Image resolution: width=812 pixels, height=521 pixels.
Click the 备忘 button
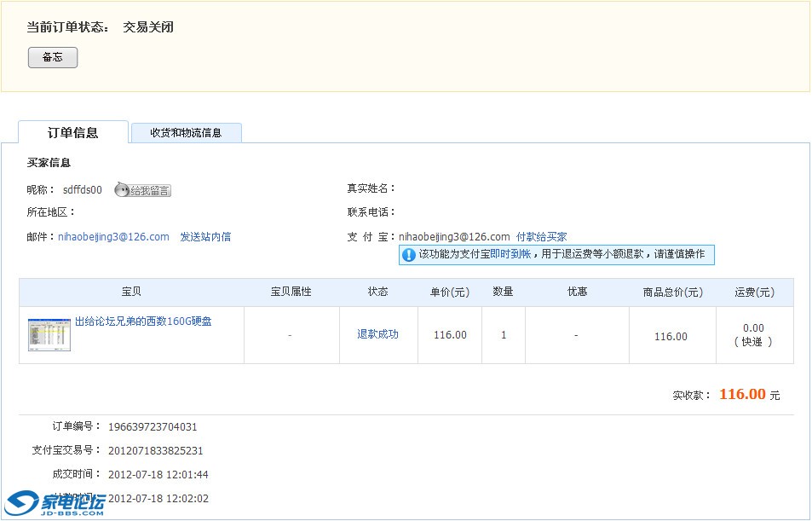click(53, 57)
